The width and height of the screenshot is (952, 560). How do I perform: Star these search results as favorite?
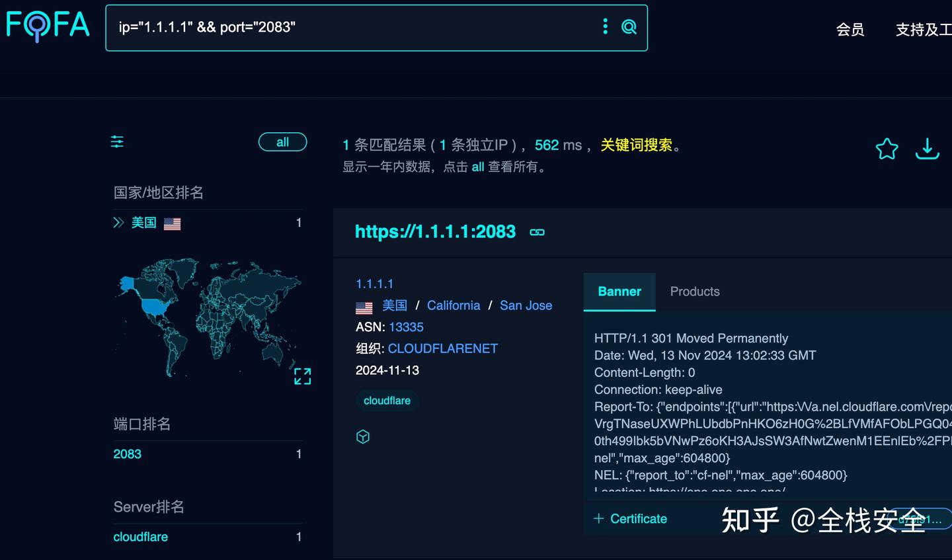[x=887, y=149]
